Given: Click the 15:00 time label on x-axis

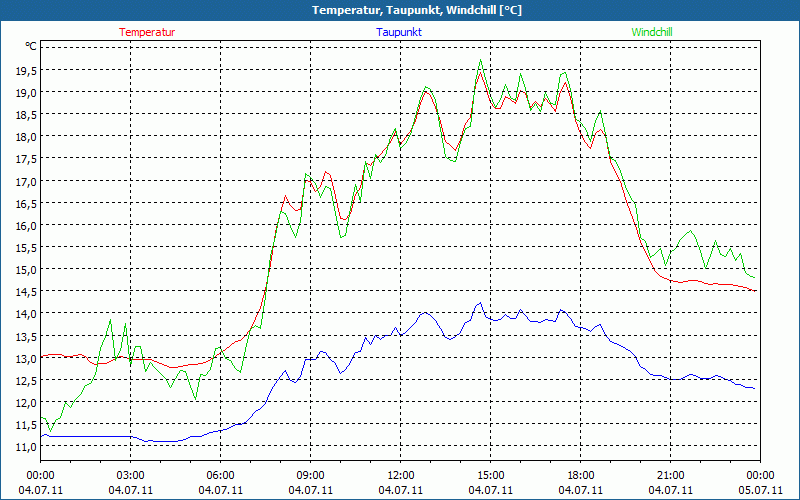Looking at the screenshot, I should (490, 476).
